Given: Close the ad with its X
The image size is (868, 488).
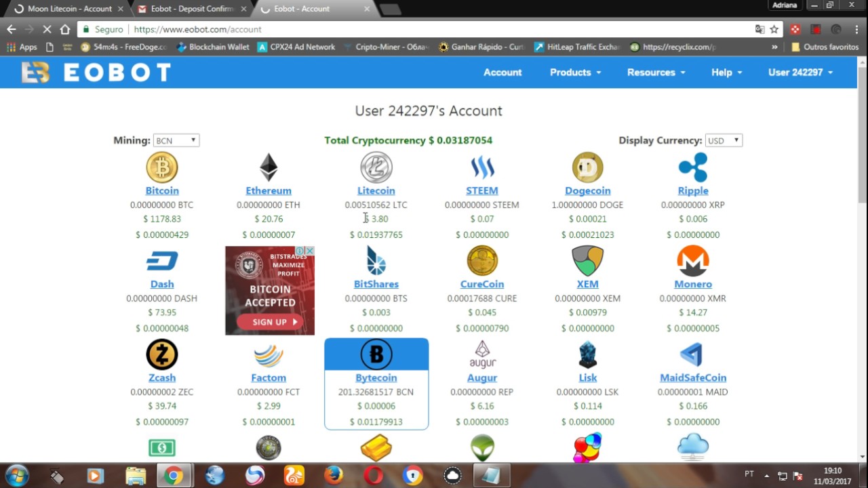Looking at the screenshot, I should pyautogui.click(x=310, y=251).
